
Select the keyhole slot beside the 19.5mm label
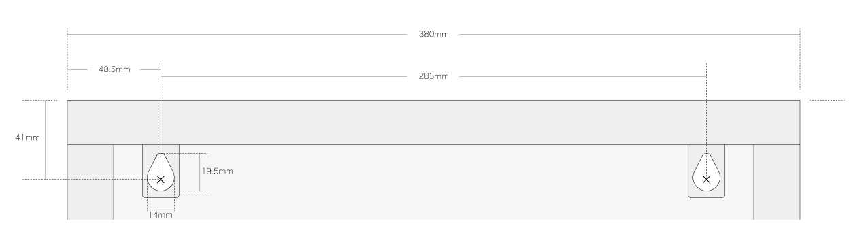point(161,171)
